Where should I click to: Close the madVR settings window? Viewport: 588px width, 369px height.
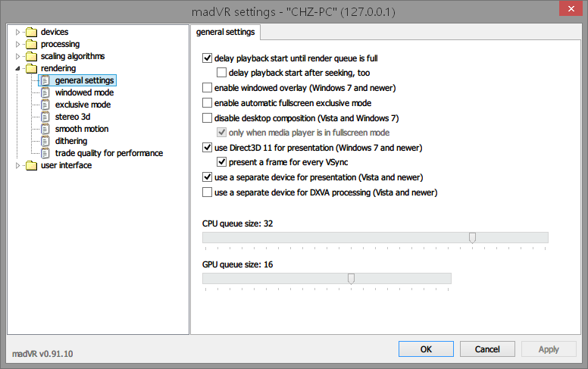[569, 10]
